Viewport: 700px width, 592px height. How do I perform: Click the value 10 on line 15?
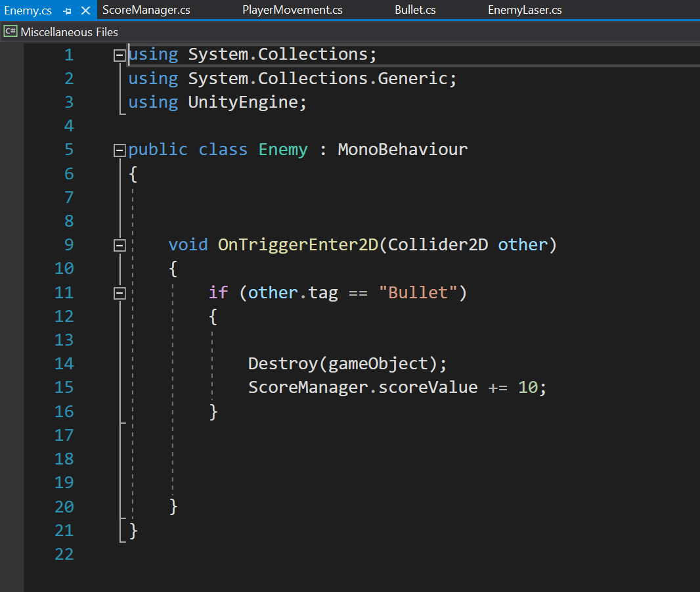[528, 388]
